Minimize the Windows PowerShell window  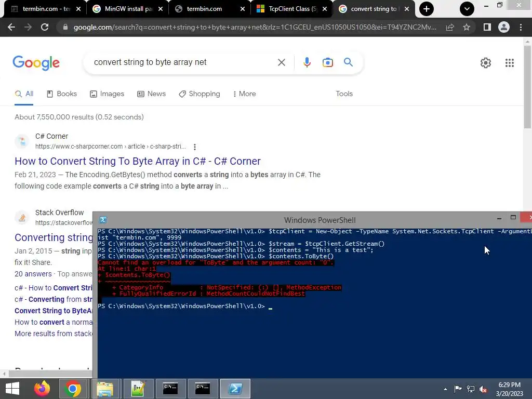499,218
